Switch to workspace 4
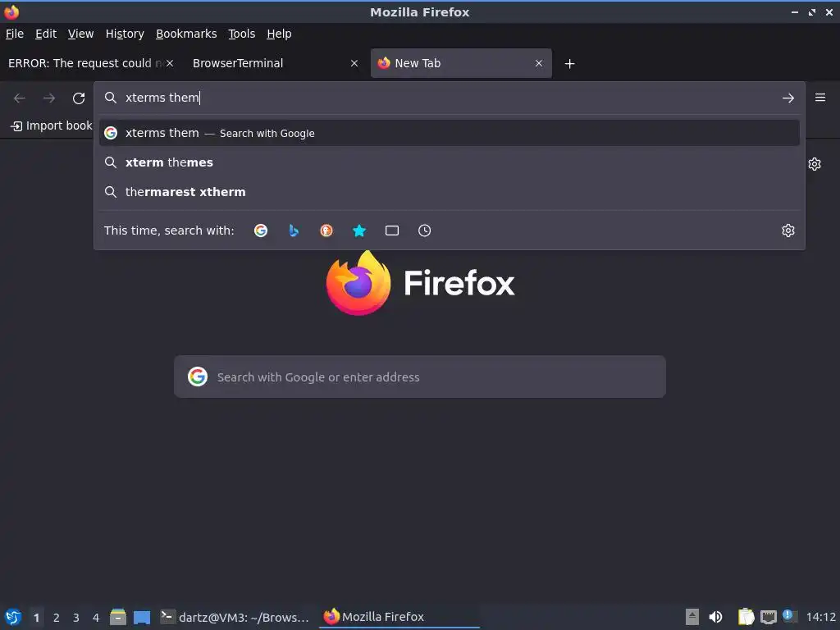The height and width of the screenshot is (630, 840). [96, 618]
